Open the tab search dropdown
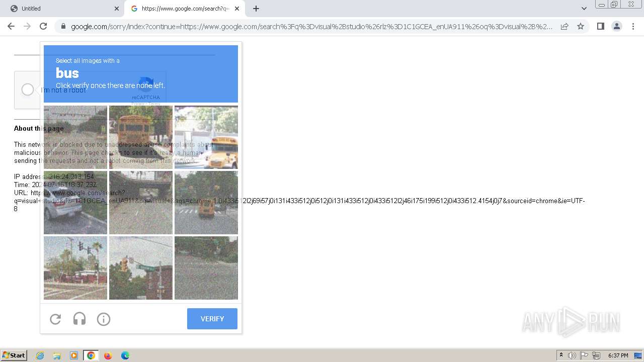 pos(584,9)
